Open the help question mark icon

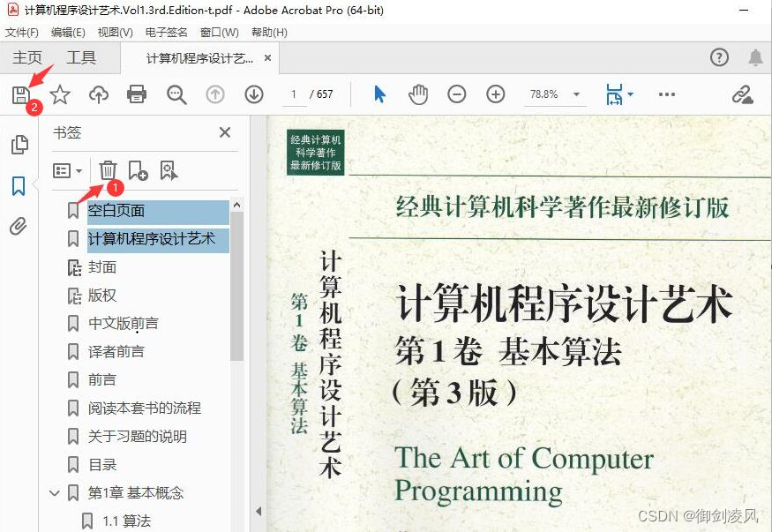click(719, 57)
